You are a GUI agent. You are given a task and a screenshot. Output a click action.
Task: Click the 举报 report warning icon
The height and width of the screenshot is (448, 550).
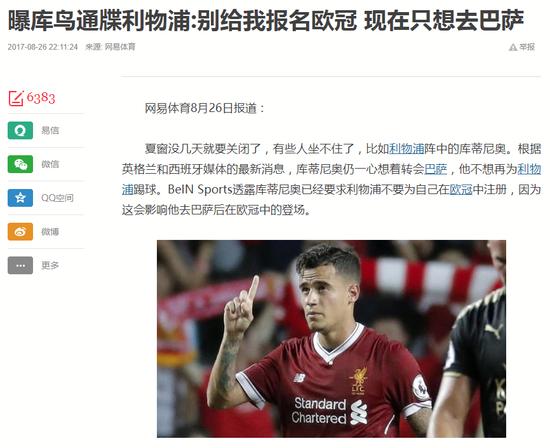(513, 47)
